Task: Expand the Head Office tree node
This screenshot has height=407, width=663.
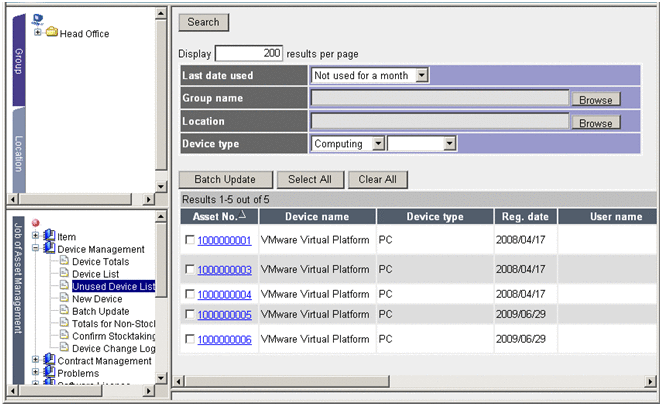Action: coord(38,33)
